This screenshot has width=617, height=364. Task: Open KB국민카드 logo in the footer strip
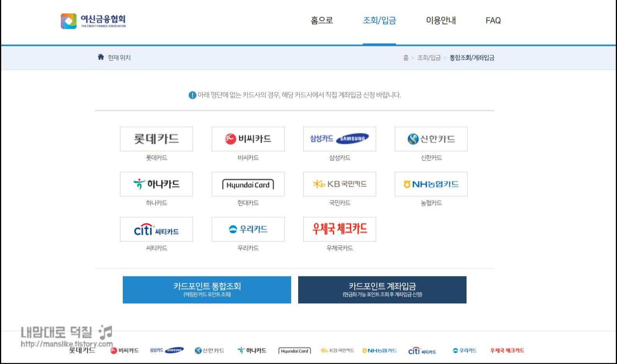click(337, 350)
